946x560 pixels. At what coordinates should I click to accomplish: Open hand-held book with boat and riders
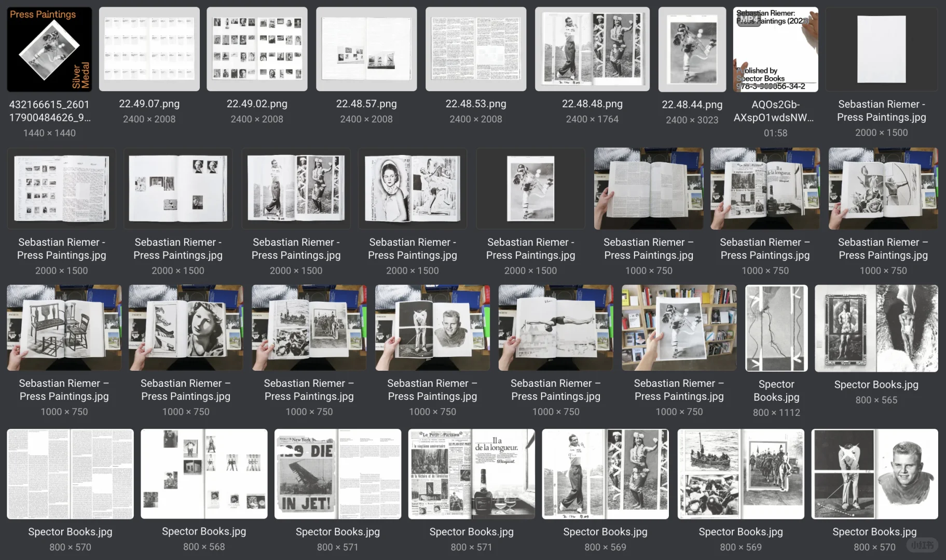point(309,328)
